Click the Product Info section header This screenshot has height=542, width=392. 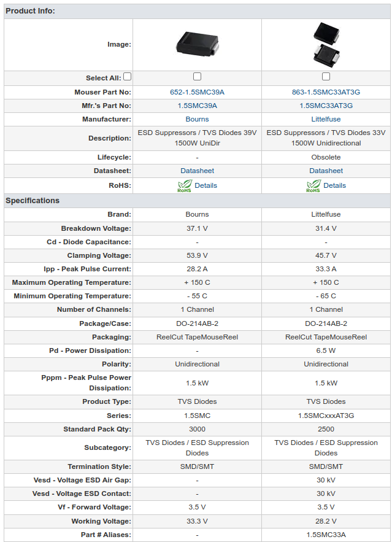pos(30,11)
